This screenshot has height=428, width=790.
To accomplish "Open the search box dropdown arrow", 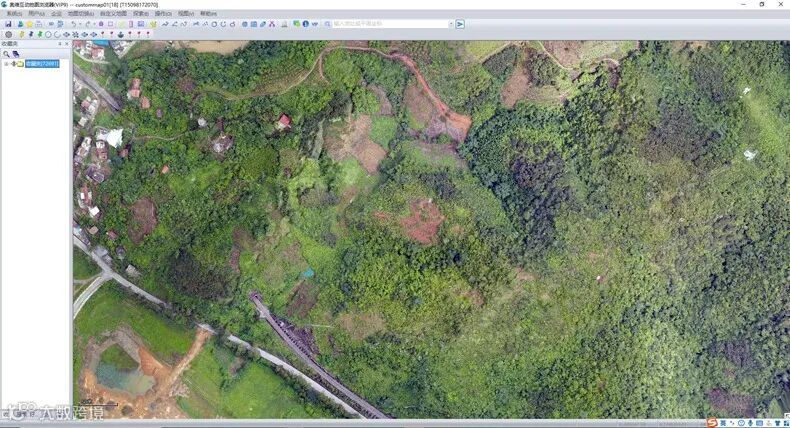I will pos(450,24).
